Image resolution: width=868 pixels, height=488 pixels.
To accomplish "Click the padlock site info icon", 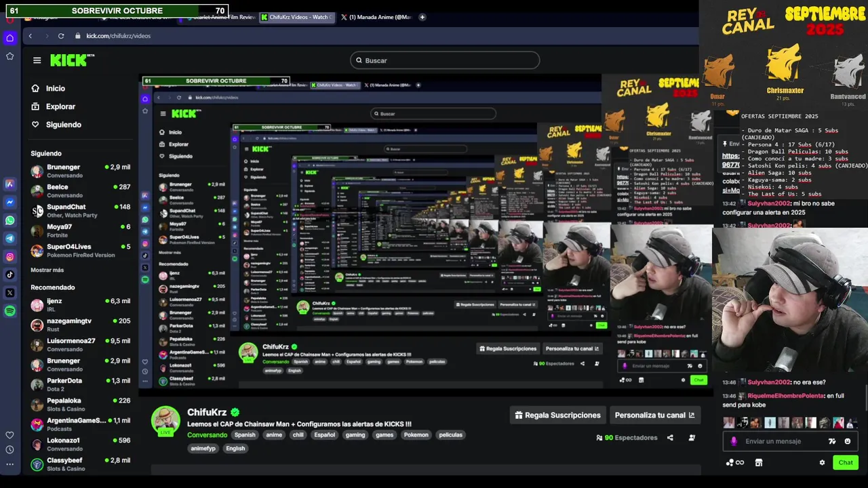I will point(77,36).
